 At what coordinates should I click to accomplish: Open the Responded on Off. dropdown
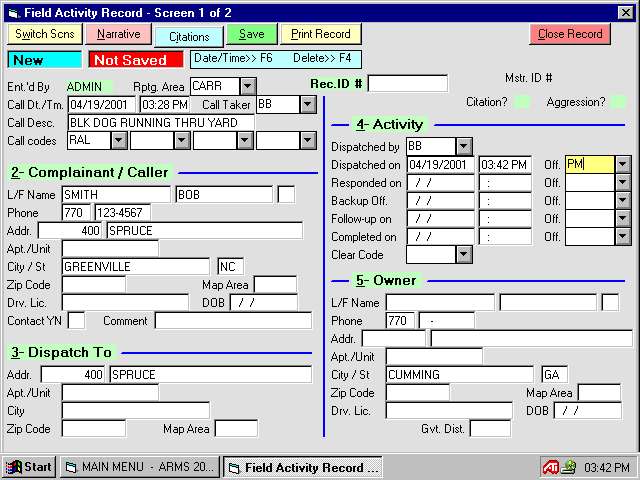point(622,182)
